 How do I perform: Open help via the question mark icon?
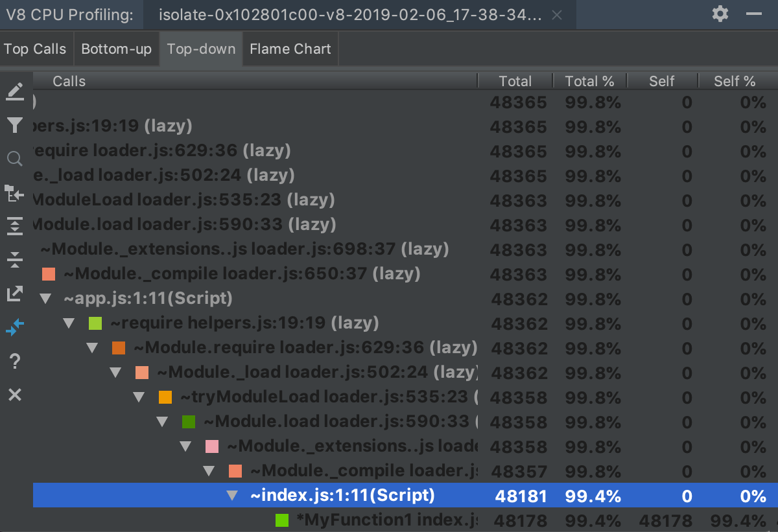[x=15, y=361]
